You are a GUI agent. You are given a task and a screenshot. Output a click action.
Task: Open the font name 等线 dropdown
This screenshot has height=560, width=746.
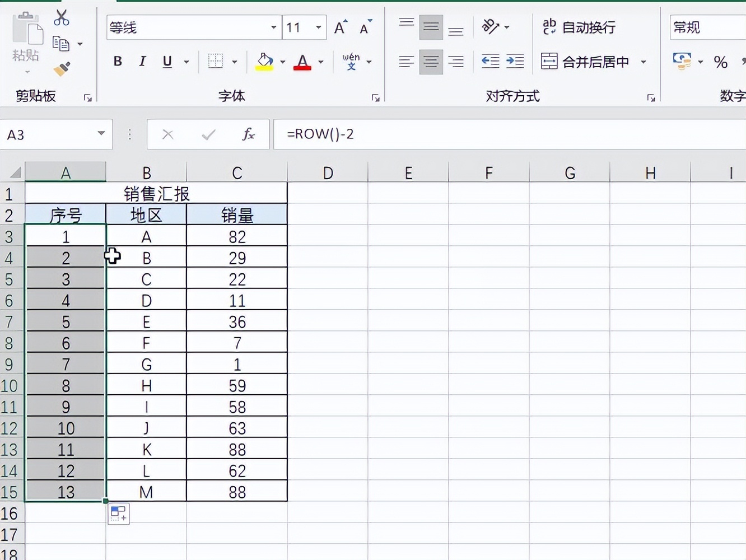coord(273,27)
